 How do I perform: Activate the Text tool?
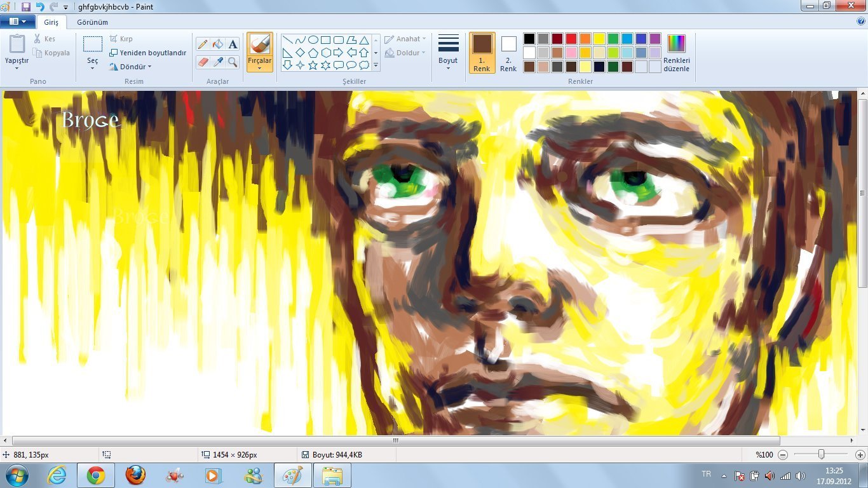(233, 44)
